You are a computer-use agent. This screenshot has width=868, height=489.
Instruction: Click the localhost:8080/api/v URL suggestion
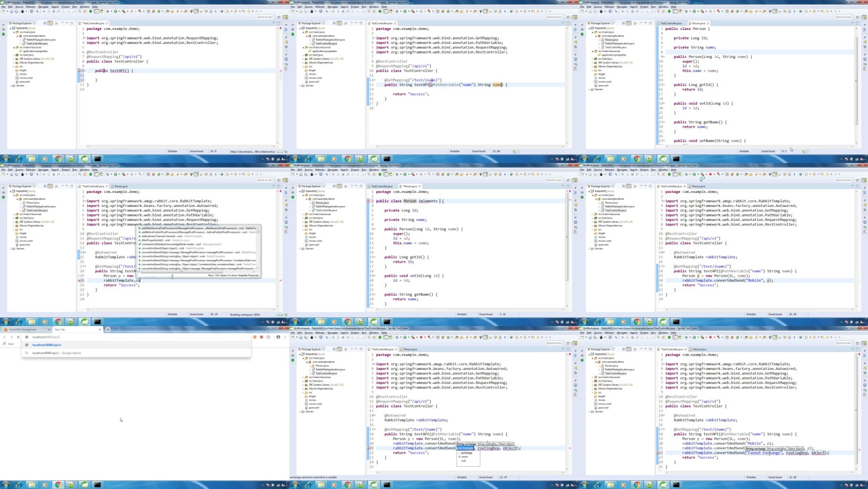click(x=47, y=345)
